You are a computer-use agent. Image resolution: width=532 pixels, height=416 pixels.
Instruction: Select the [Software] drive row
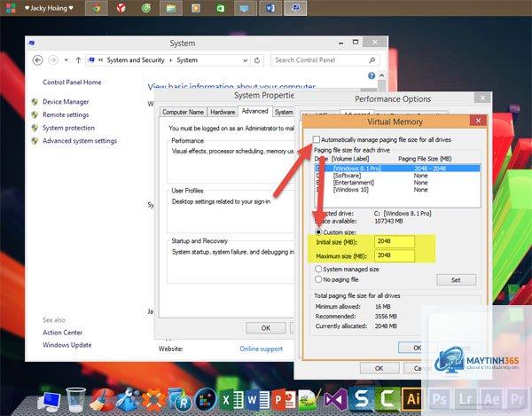[397, 176]
